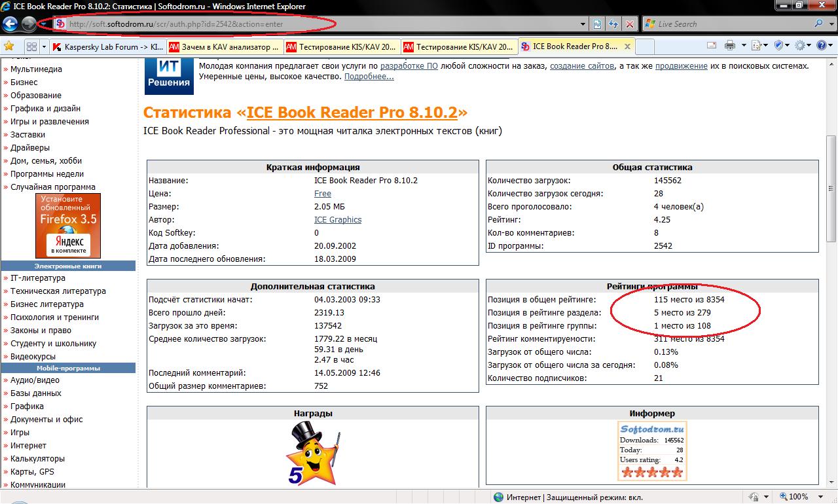Click the browser Forward button
Screen dimensions: 838x504
click(29, 24)
